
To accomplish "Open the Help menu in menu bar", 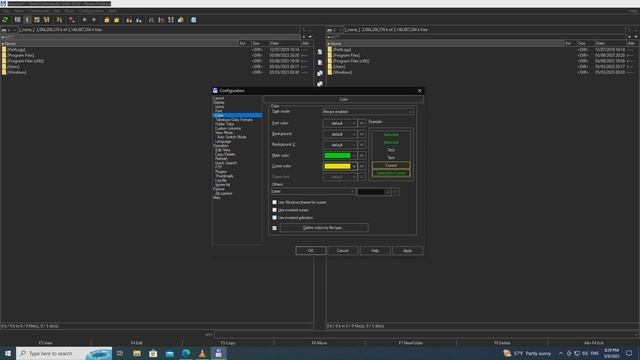I will [633, 11].
